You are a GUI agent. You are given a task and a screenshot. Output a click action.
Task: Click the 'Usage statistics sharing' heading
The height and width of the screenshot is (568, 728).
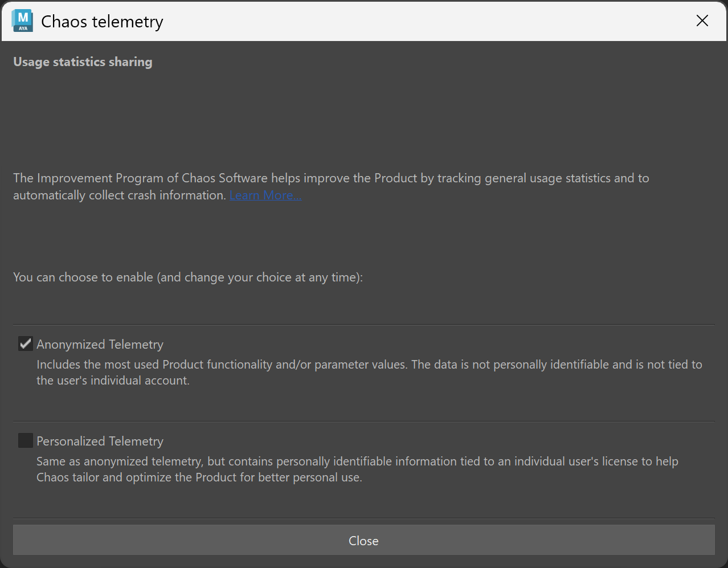click(x=83, y=62)
